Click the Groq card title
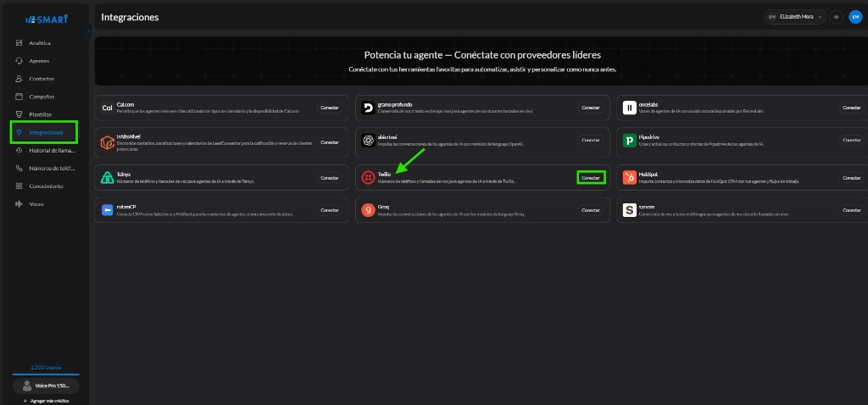The image size is (868, 405). (x=384, y=207)
